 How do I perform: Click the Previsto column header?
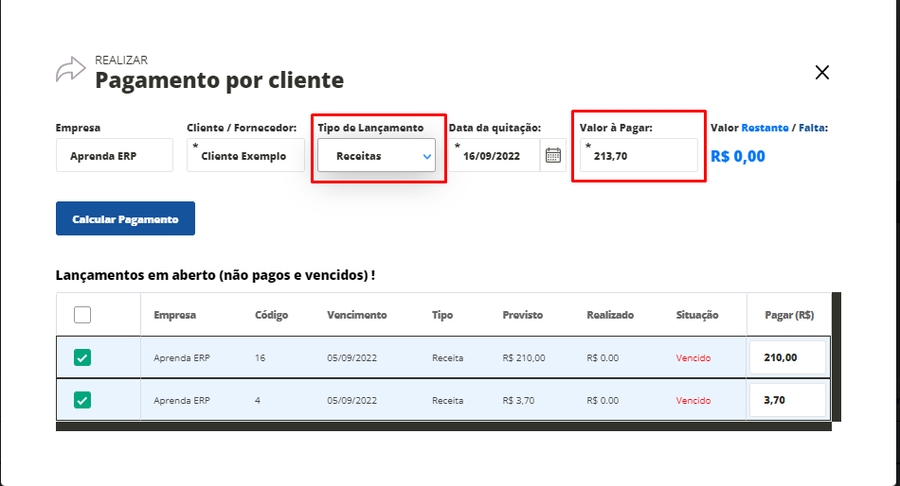[x=522, y=315]
